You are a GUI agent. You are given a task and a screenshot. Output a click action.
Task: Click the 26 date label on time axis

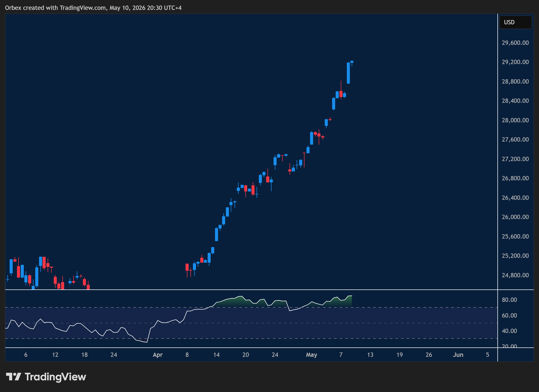tap(429, 355)
